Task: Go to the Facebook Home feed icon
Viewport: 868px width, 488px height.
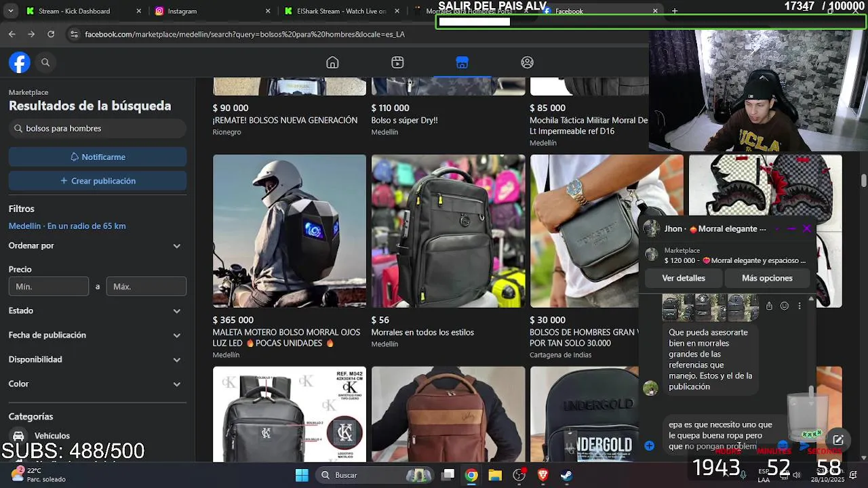Action: (x=332, y=62)
